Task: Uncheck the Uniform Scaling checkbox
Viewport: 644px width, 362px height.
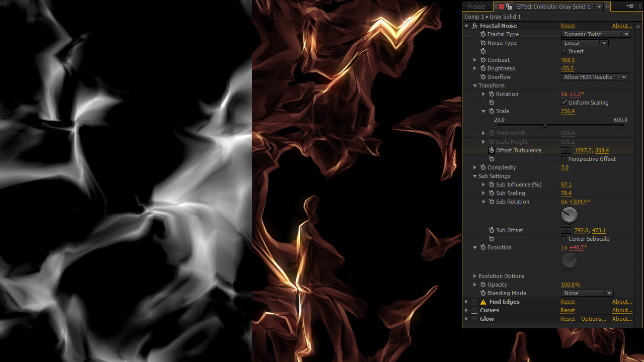Action: coord(563,103)
